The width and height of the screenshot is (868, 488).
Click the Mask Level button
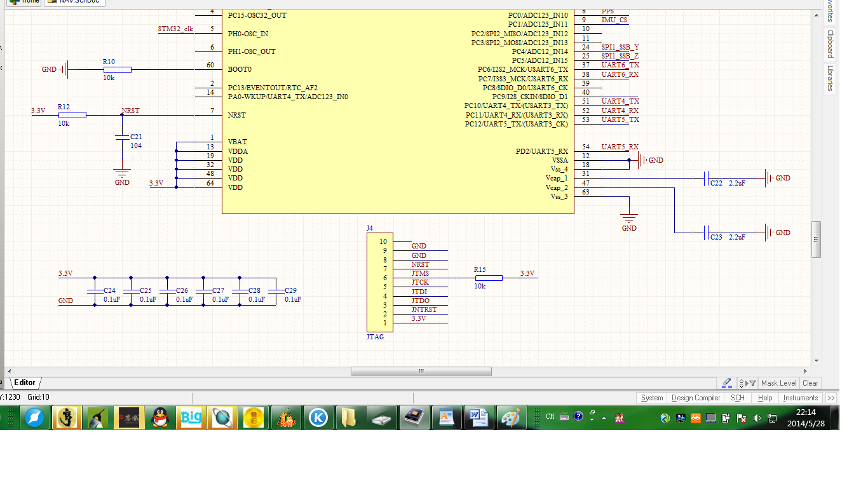778,383
